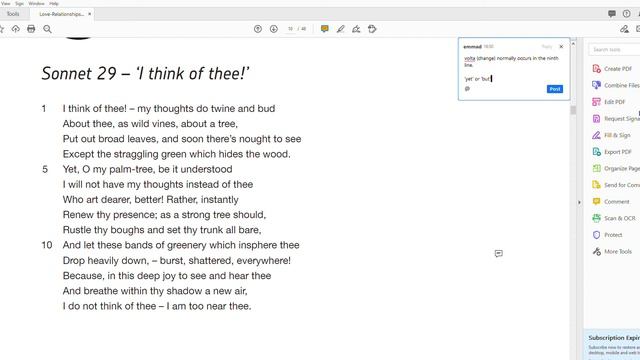Open the Help menu

[x=54, y=3]
